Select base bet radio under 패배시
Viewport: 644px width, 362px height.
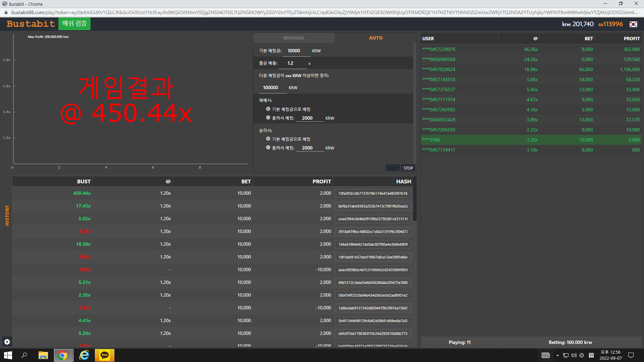268,109
